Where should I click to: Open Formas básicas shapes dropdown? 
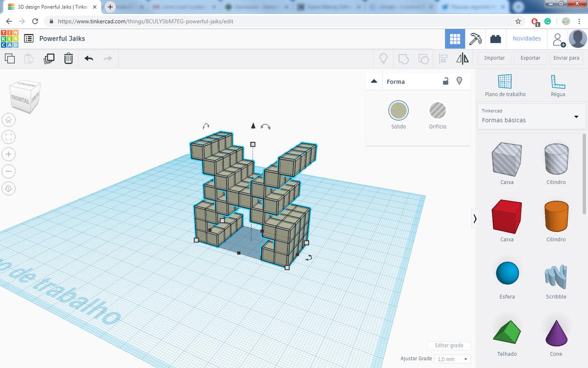(x=531, y=117)
